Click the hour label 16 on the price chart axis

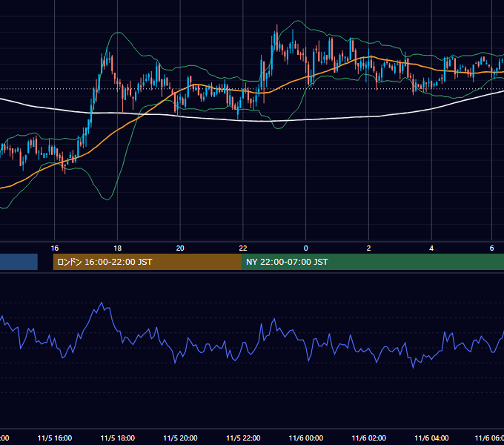tap(55, 248)
